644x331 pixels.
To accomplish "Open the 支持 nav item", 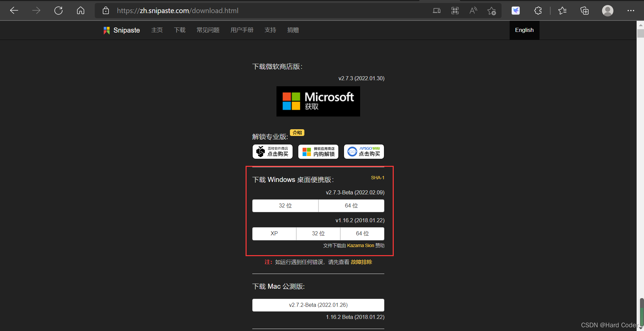I will tap(270, 30).
